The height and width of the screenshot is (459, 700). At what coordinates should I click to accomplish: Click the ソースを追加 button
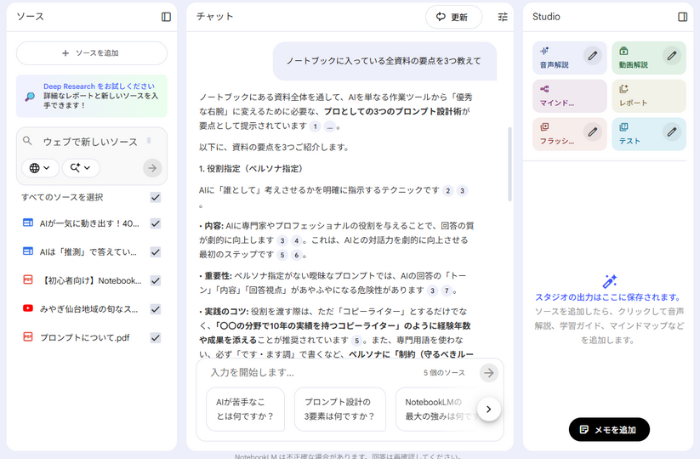(92, 53)
